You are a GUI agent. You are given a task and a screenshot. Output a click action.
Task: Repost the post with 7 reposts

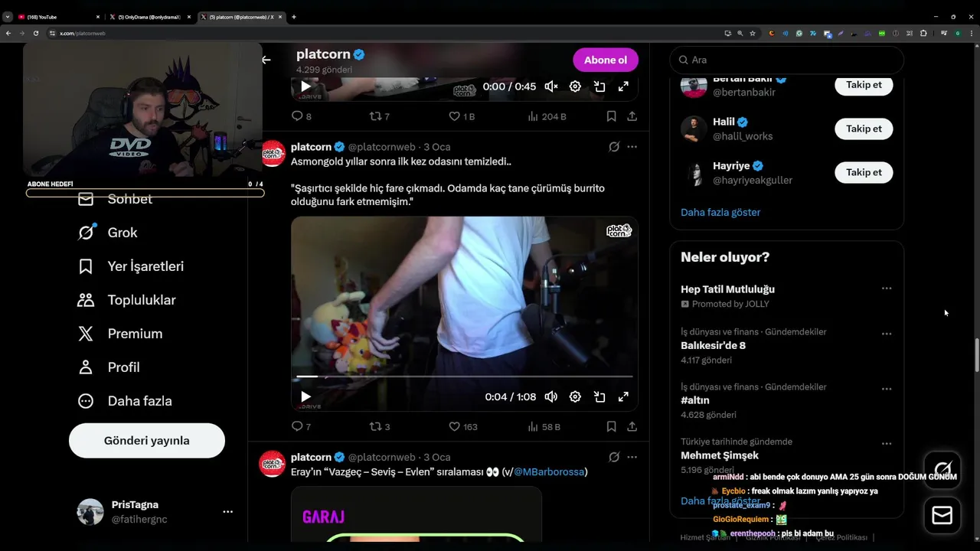[x=380, y=116]
